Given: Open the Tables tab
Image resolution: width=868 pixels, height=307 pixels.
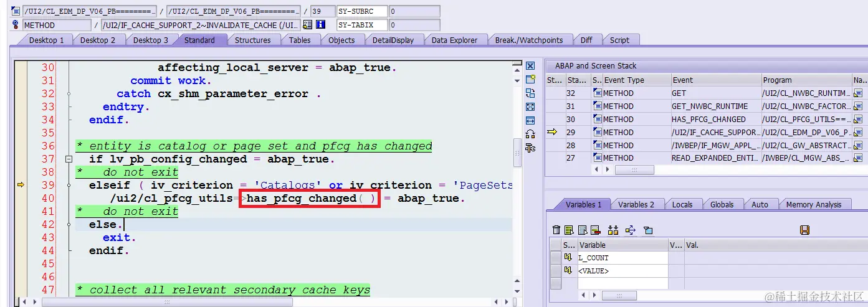Looking at the screenshot, I should point(299,40).
